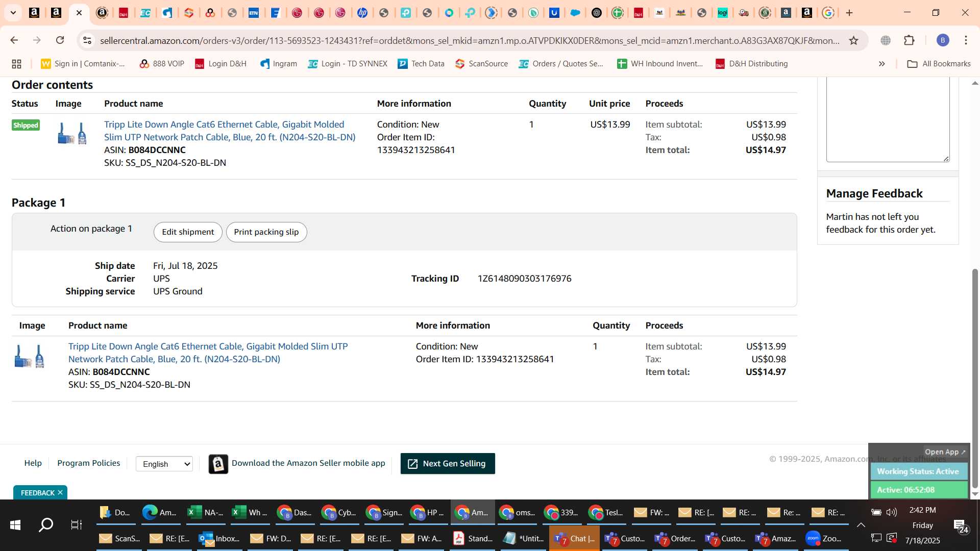Viewport: 980px width, 551px height.
Task: Open the Chrome profile avatar B
Action: (x=943, y=40)
